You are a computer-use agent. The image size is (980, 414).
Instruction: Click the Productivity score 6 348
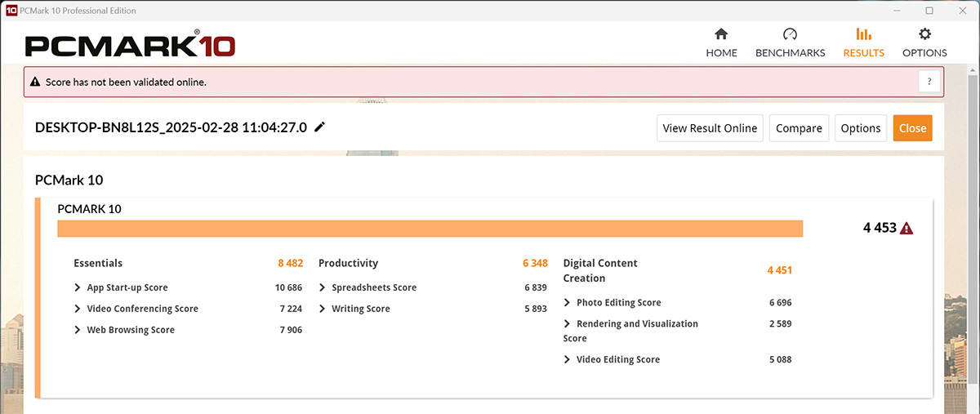coord(535,263)
